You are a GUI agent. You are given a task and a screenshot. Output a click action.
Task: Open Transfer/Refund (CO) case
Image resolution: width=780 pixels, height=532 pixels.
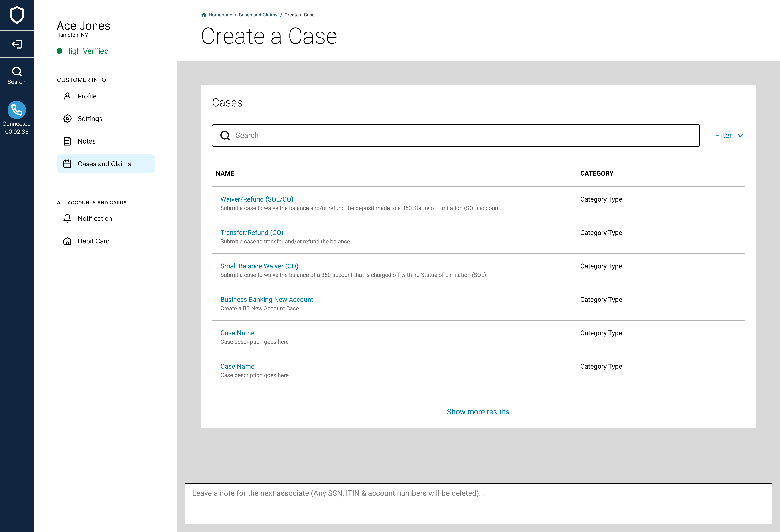tap(252, 233)
